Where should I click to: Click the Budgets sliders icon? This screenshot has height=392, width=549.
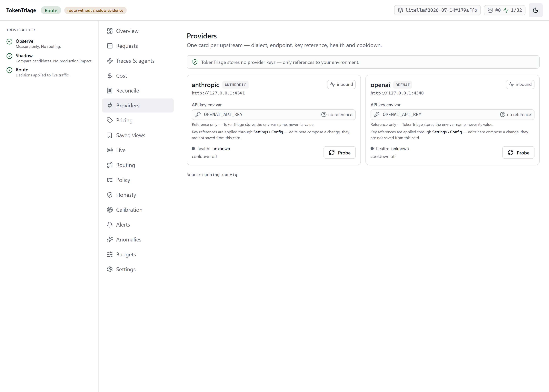coord(110,254)
